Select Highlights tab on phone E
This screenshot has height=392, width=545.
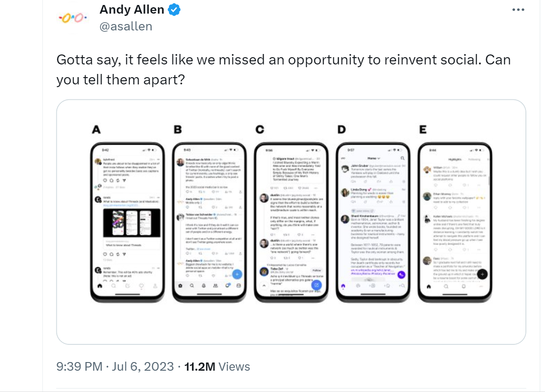click(x=455, y=159)
